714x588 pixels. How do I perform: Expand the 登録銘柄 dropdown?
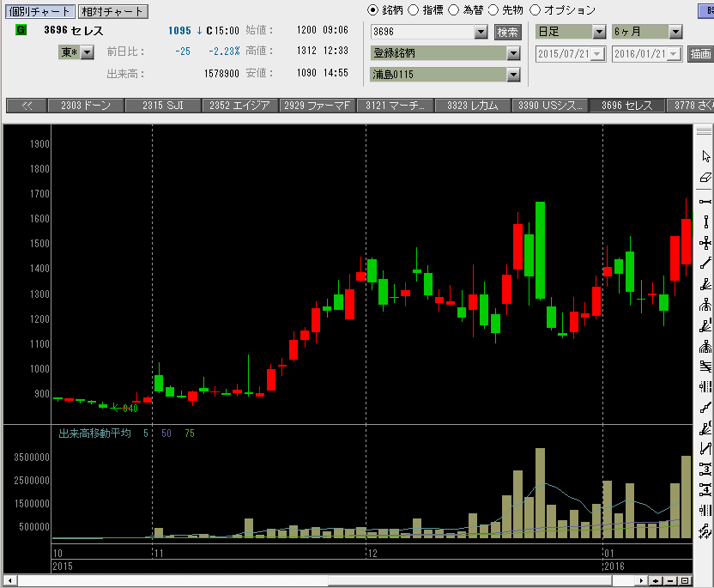pos(514,53)
